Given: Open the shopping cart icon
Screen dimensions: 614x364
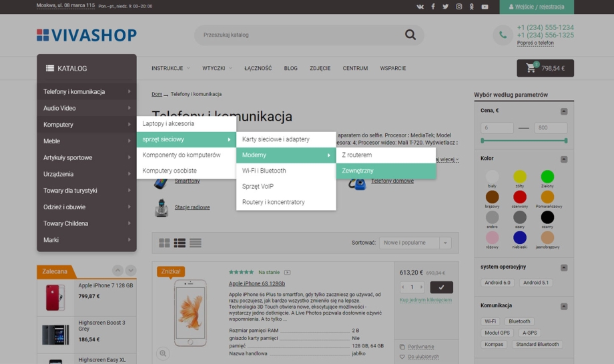Looking at the screenshot, I should (531, 68).
